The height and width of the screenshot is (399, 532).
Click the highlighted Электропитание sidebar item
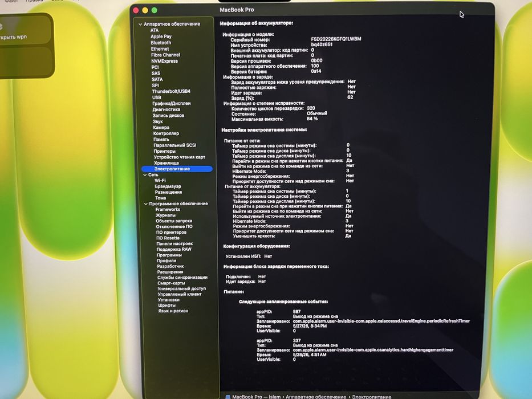[x=177, y=169]
